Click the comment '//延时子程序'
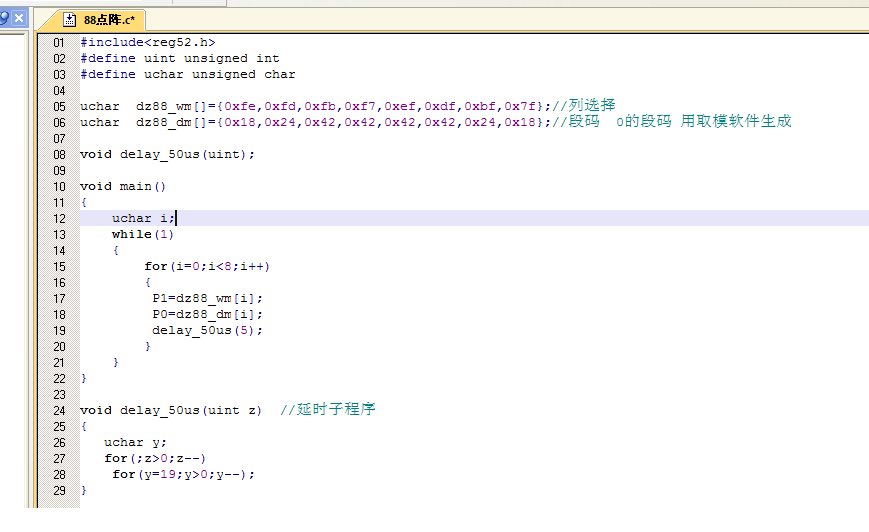This screenshot has width=869, height=532. tap(328, 410)
